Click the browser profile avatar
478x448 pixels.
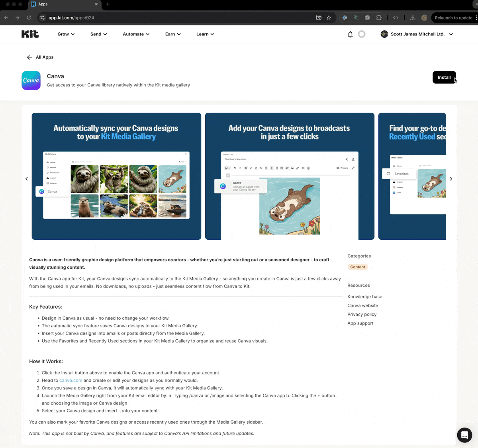(x=424, y=18)
